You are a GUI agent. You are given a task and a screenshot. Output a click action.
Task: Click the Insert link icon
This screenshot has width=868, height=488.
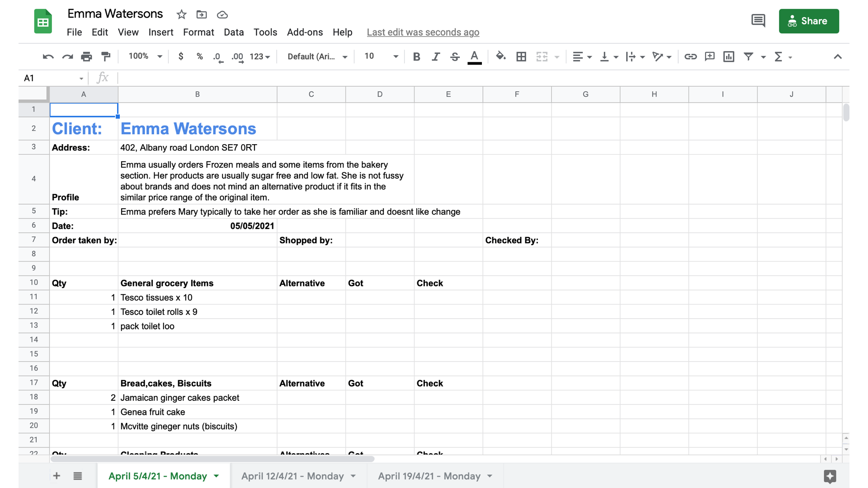pos(690,56)
